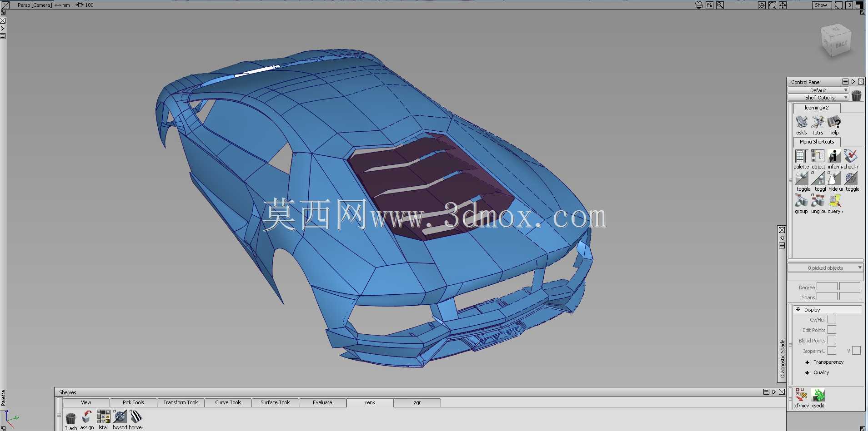Click the eskls icon in learning shelf
This screenshot has height=431, width=868.
point(802,122)
